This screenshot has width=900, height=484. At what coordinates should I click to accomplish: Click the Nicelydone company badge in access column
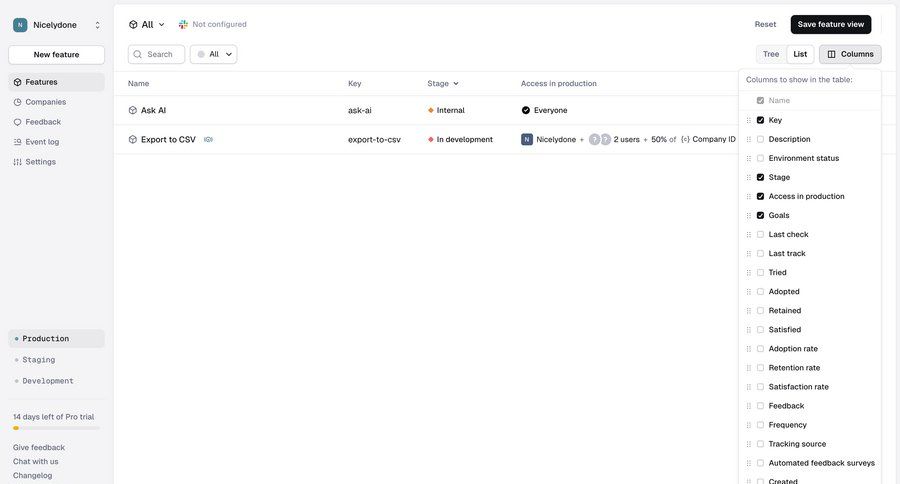tap(527, 140)
